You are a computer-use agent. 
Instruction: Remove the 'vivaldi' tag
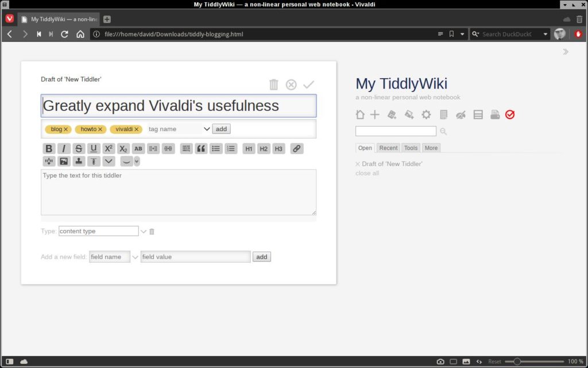[137, 129]
